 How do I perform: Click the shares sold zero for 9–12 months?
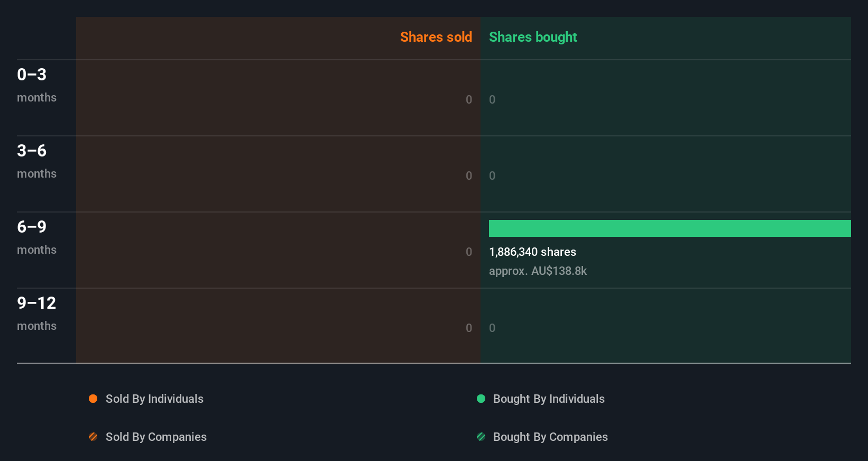click(469, 328)
